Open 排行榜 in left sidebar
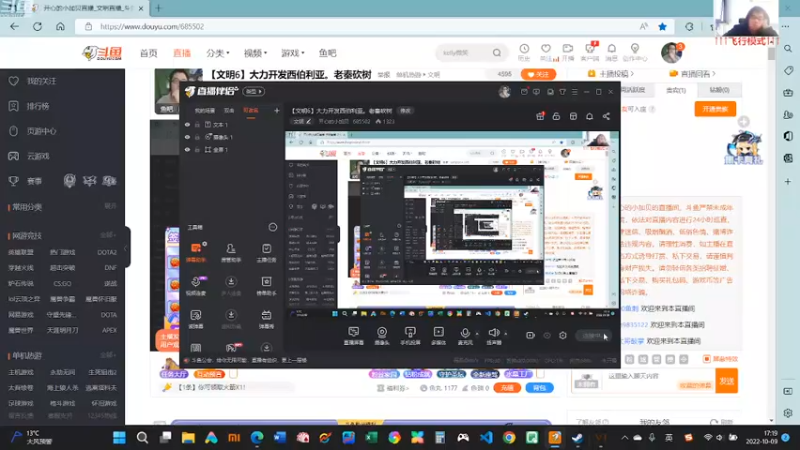800x450 pixels. coord(37,106)
